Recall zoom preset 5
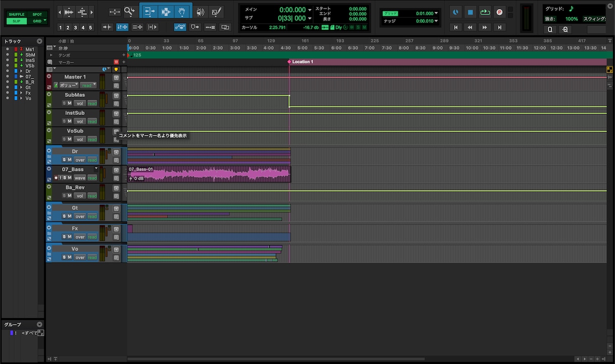 [91, 28]
